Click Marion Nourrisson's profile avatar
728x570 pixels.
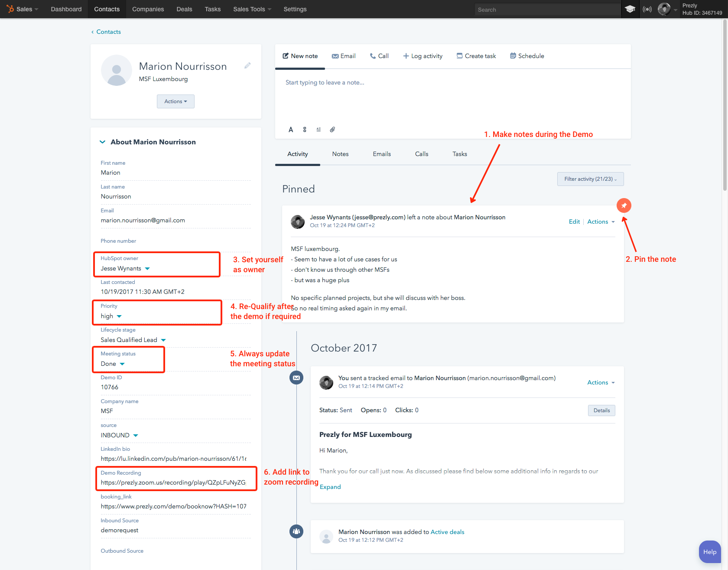coord(117,70)
